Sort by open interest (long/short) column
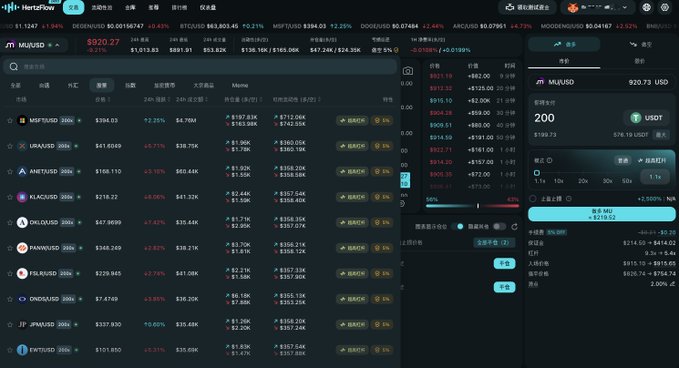679x368 pixels. pyautogui.click(x=243, y=100)
